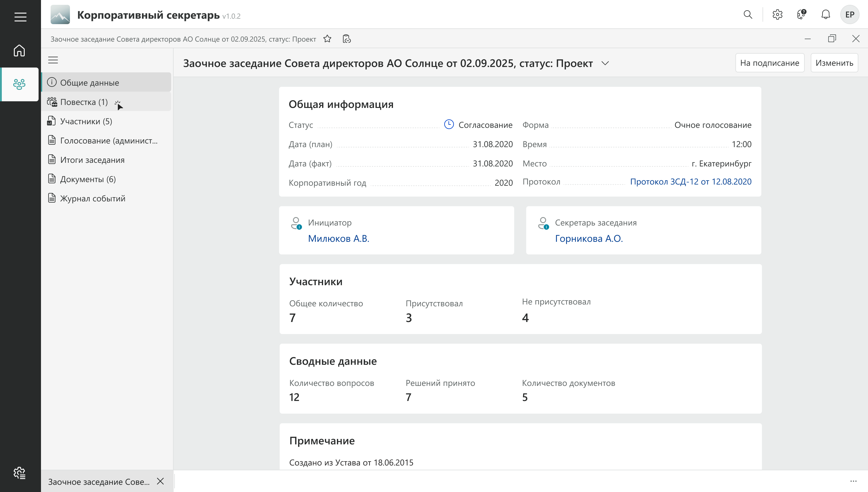Open the support headset icon
Image resolution: width=868 pixels, height=492 pixels.
point(801,14)
